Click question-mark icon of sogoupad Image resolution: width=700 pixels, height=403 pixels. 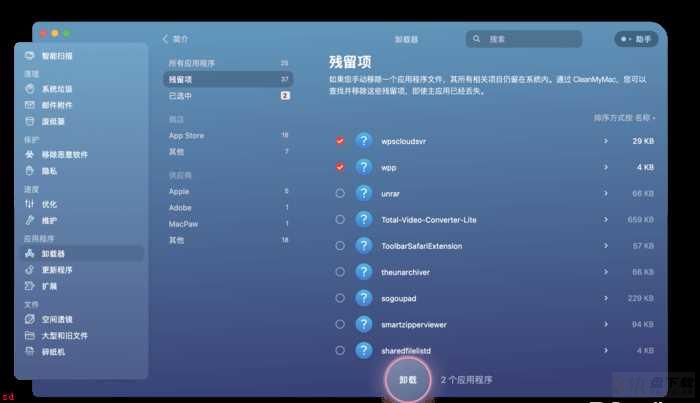point(364,298)
